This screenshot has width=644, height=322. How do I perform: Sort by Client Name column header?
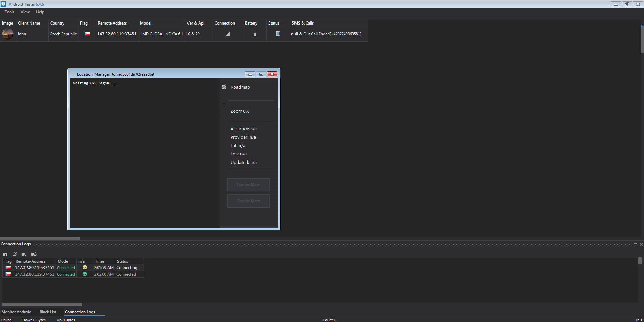point(29,23)
